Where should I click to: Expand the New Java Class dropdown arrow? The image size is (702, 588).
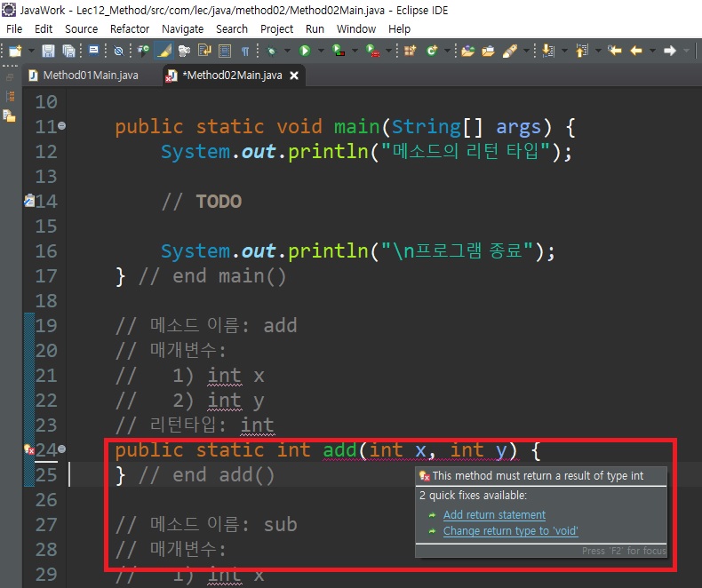pyautogui.click(x=447, y=51)
